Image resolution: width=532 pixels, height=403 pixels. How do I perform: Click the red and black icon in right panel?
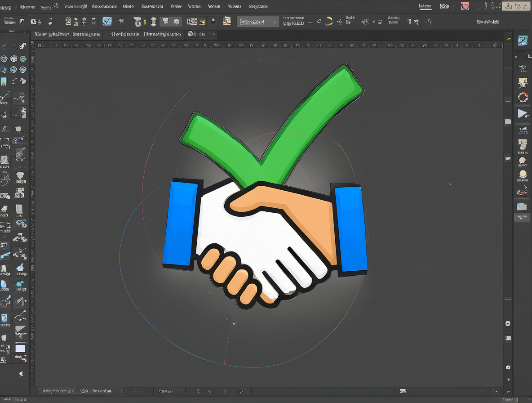pos(522,190)
